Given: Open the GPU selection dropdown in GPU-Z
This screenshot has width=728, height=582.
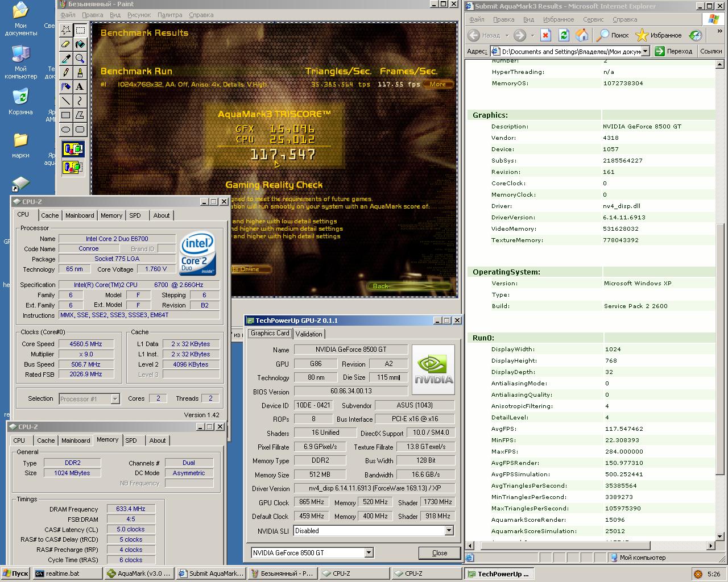Looking at the screenshot, I should [369, 552].
